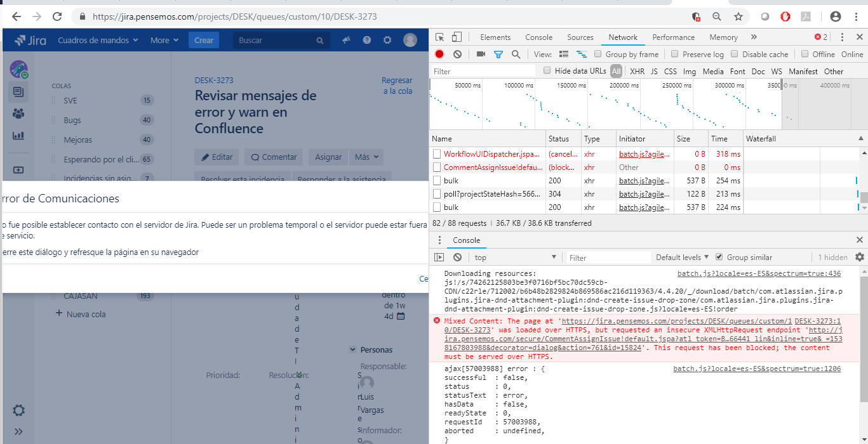Toggle the network filter funnel icon
This screenshot has height=444, width=868.
498,55
